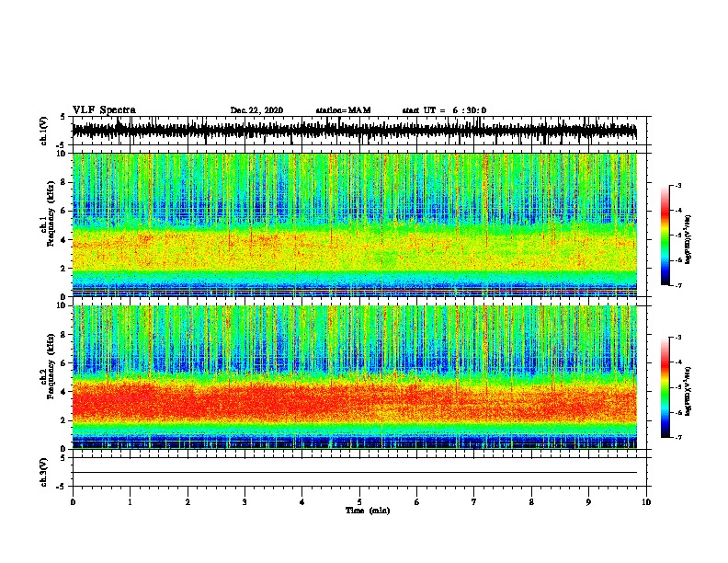Click the 'VLF Spectra' plot title
Image resolution: width=728 pixels, height=563 pixels.
coord(104,110)
